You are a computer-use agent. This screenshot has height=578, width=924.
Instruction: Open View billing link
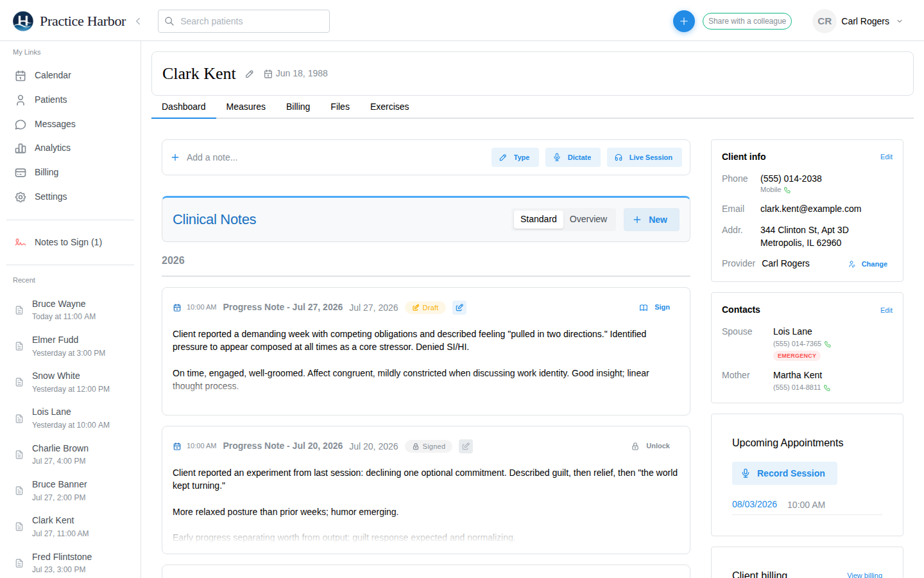[x=864, y=575]
